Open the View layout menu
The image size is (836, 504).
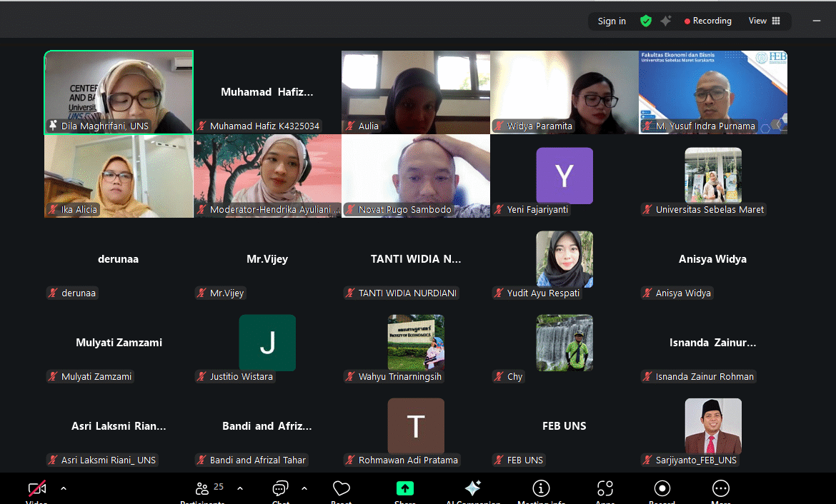point(764,21)
